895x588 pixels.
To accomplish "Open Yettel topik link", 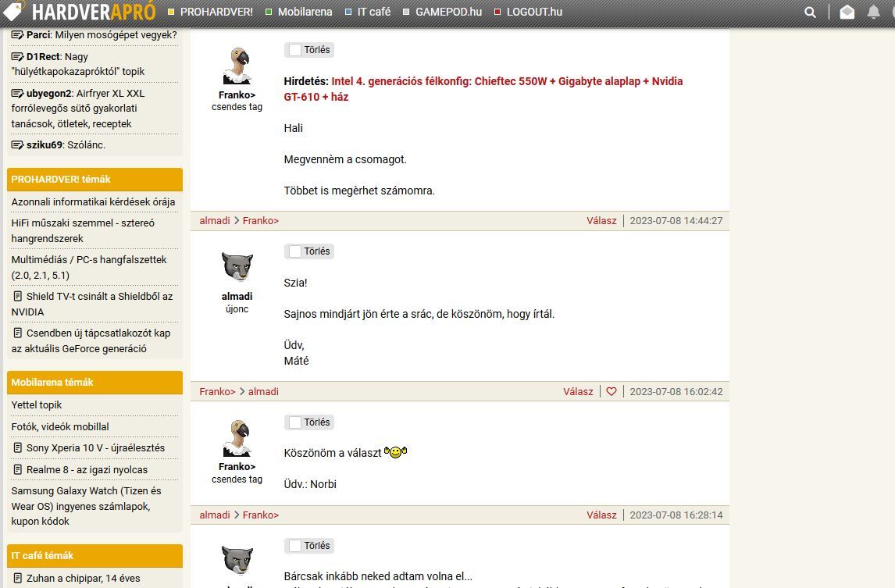I will (37, 404).
